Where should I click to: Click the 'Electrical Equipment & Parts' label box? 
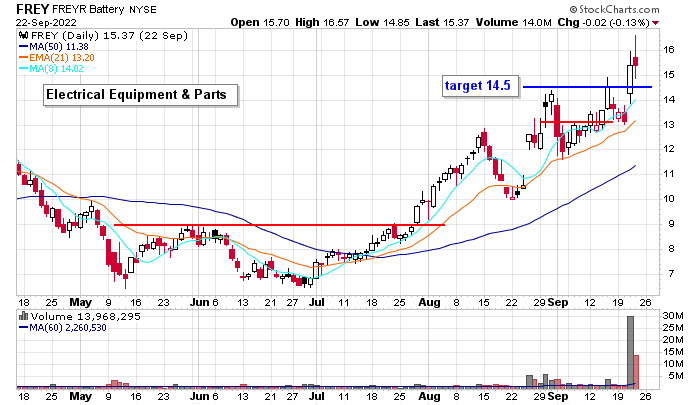coord(140,95)
